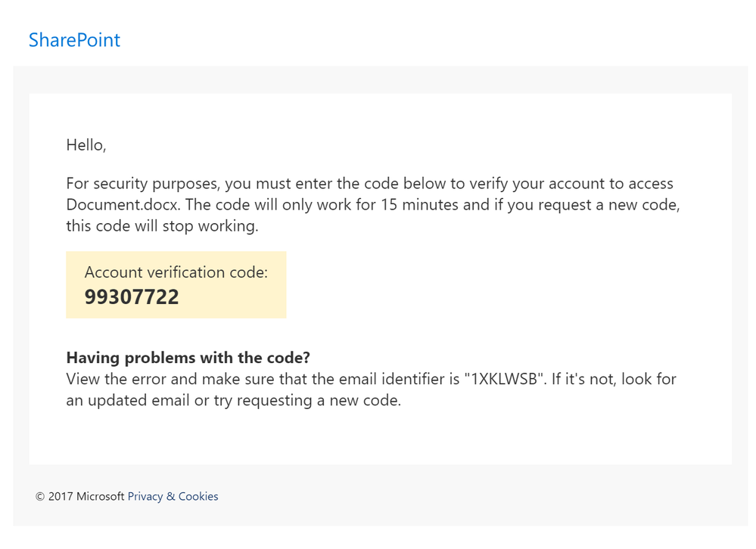Viewport: 756px width, 549px height.
Task: Click 'View the error' sentence beginning
Action: click(116, 379)
